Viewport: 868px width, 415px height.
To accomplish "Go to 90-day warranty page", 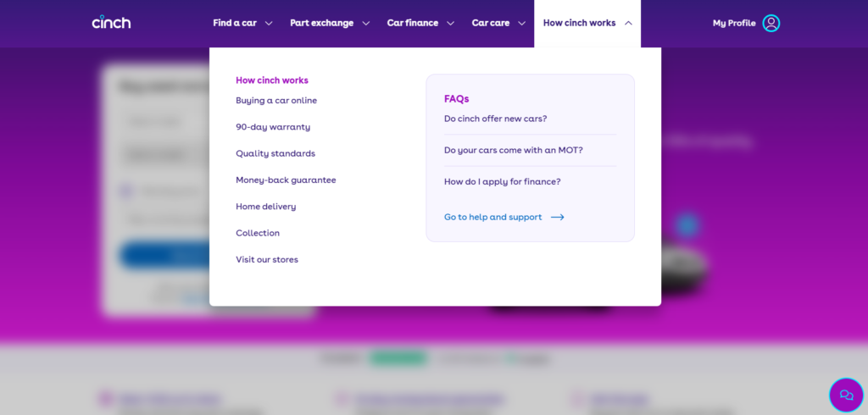I will point(273,127).
